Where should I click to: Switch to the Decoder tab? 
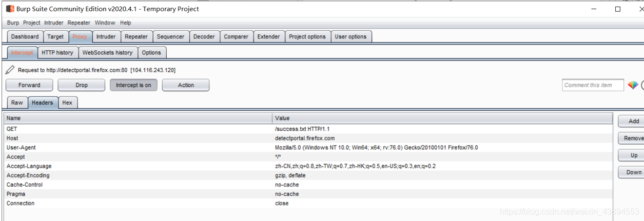click(x=204, y=37)
